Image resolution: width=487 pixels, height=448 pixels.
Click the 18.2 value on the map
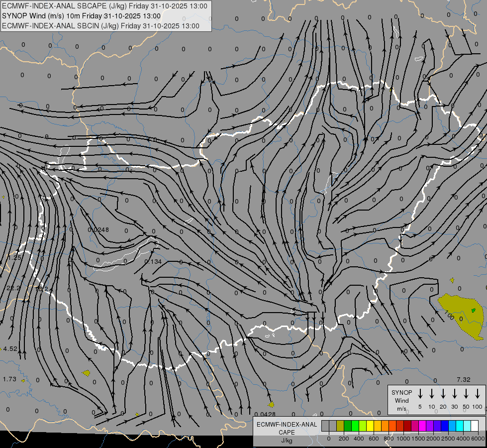[x=42, y=289]
